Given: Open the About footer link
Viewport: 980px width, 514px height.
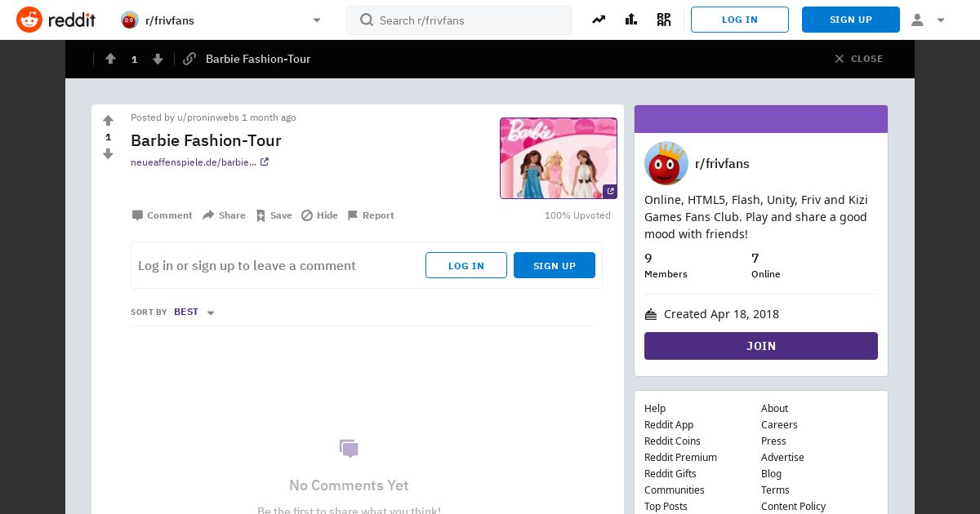Looking at the screenshot, I should 774,408.
